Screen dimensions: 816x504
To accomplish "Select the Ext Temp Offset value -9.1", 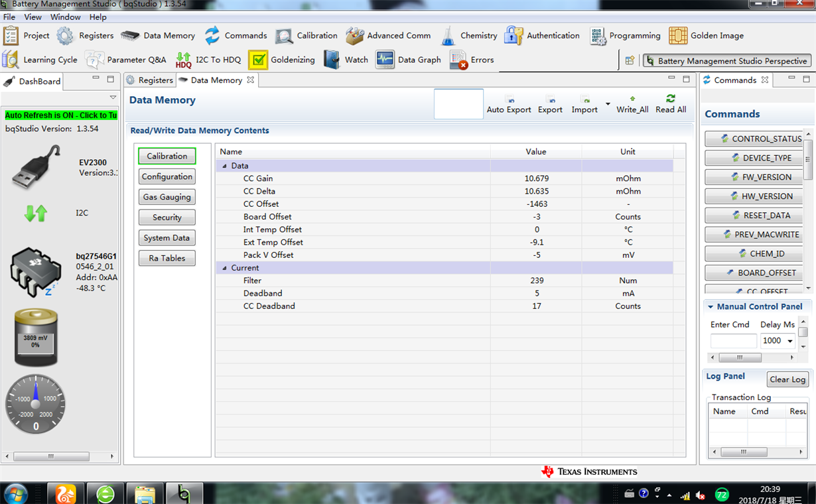I will click(x=536, y=243).
